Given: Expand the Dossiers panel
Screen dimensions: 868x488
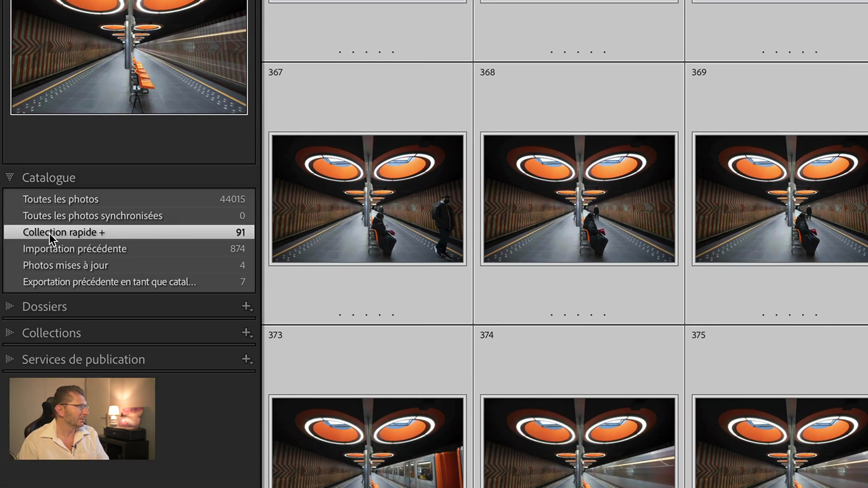Looking at the screenshot, I should (x=10, y=306).
